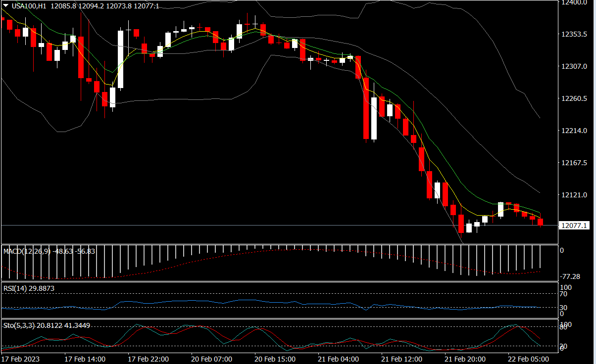Click the 17 Feb 14:00 time label
Image resolution: width=596 pixels, height=364 pixels.
pyautogui.click(x=85, y=359)
